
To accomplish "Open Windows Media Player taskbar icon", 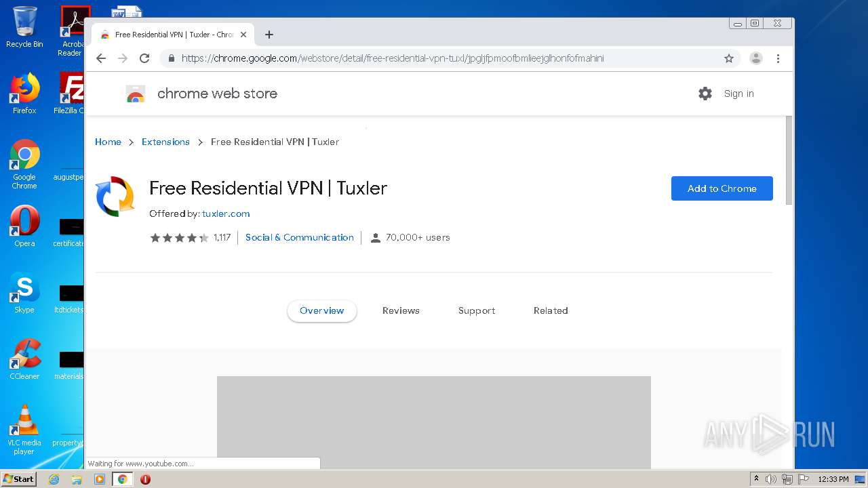I will point(100,479).
